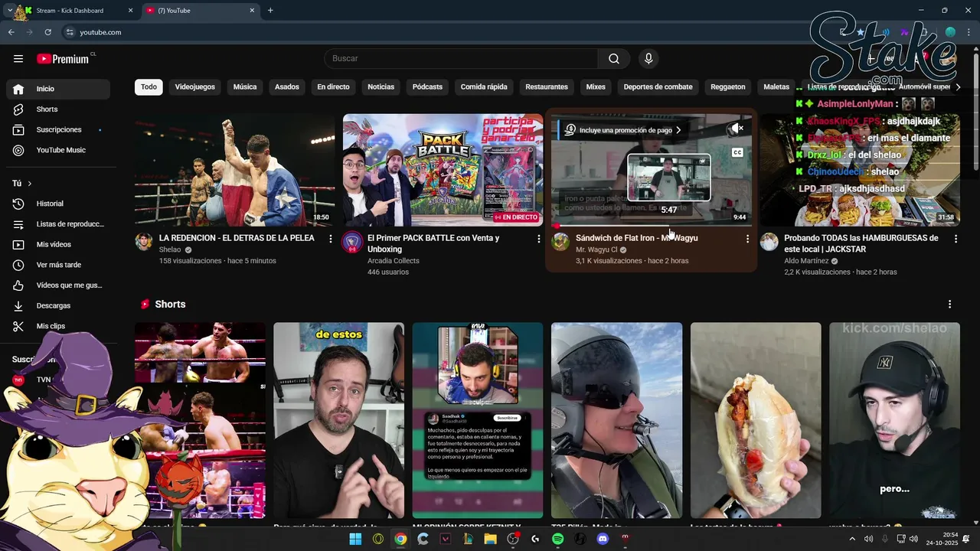Open options for Probando TODAS las HAMBURGUESAS video
Image resolution: width=980 pixels, height=551 pixels.
[x=955, y=239]
